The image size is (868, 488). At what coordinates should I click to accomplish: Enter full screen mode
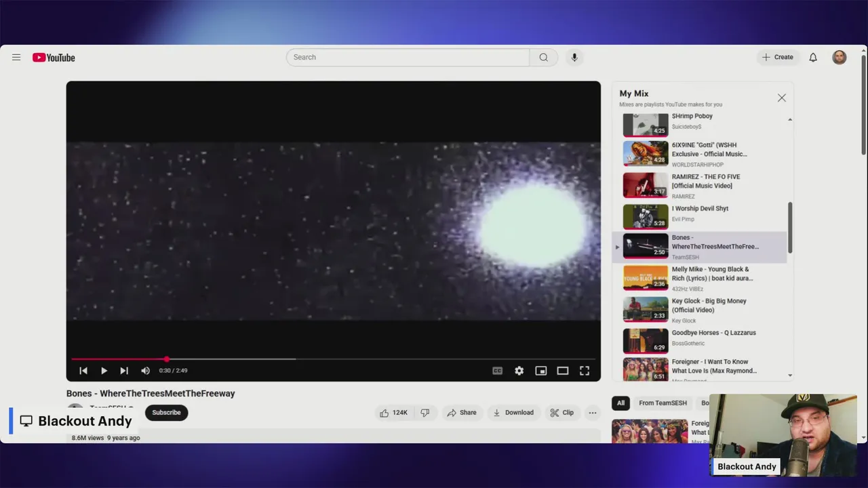[584, 371]
